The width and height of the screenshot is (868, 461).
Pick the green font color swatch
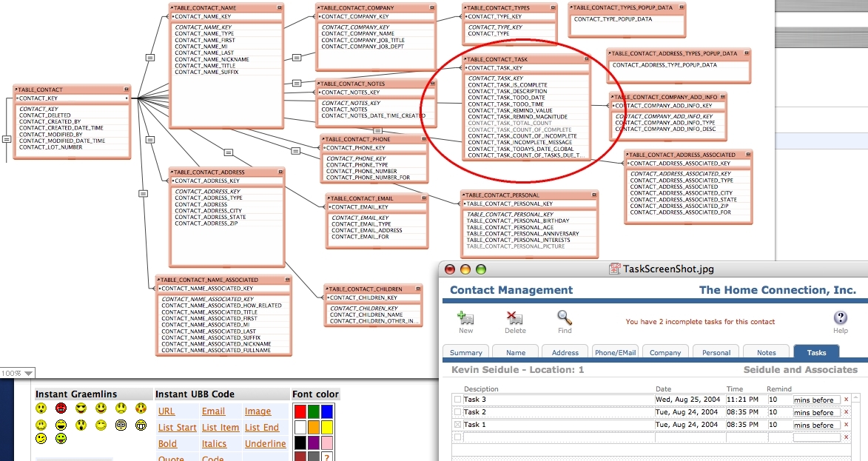(313, 411)
